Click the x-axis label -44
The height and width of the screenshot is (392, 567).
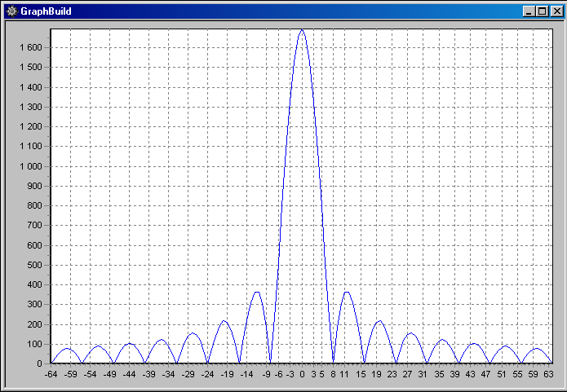129,374
